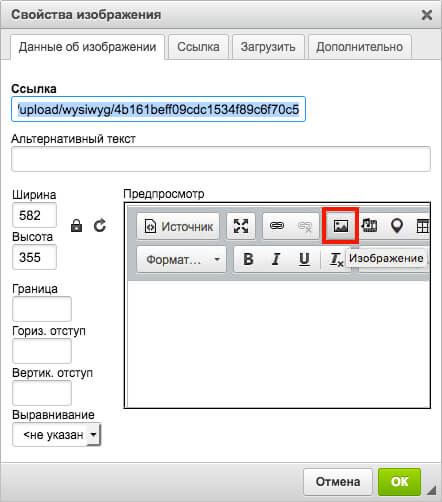Toggle the lock aspect ratio icon

tap(76, 226)
